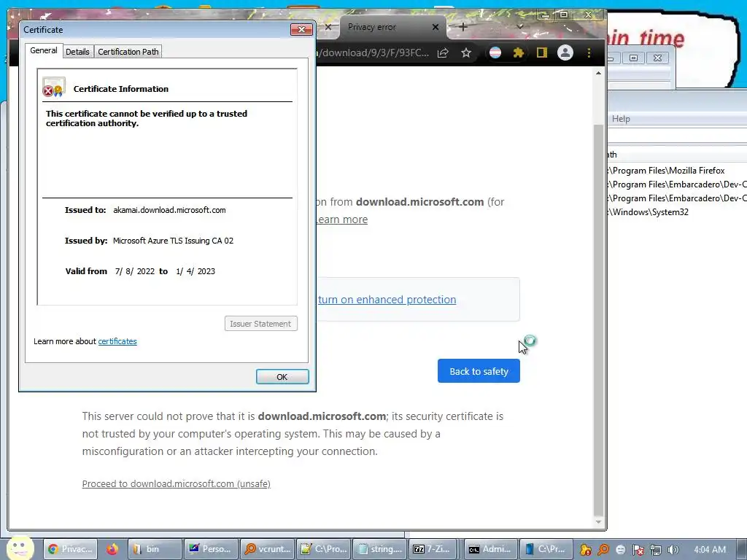Restore the background window via its middle title button
The width and height of the screenshot is (747, 560).
point(634,58)
